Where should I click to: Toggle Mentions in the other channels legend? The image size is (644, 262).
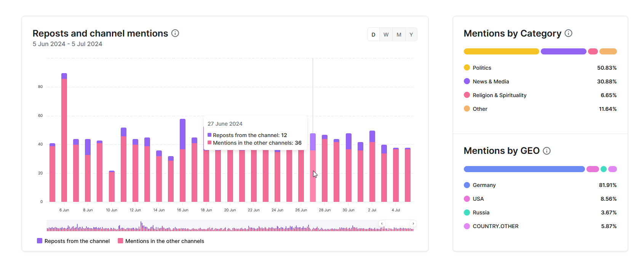(161, 241)
